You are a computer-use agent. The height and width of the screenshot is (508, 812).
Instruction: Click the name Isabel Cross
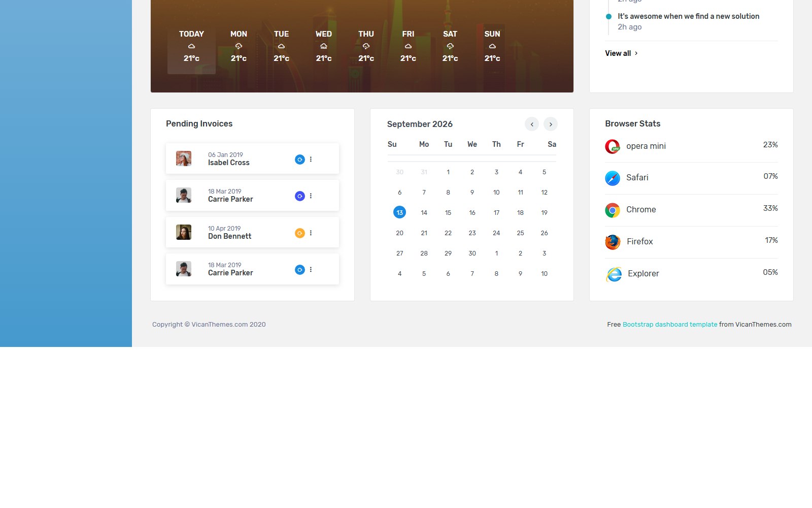(x=229, y=163)
